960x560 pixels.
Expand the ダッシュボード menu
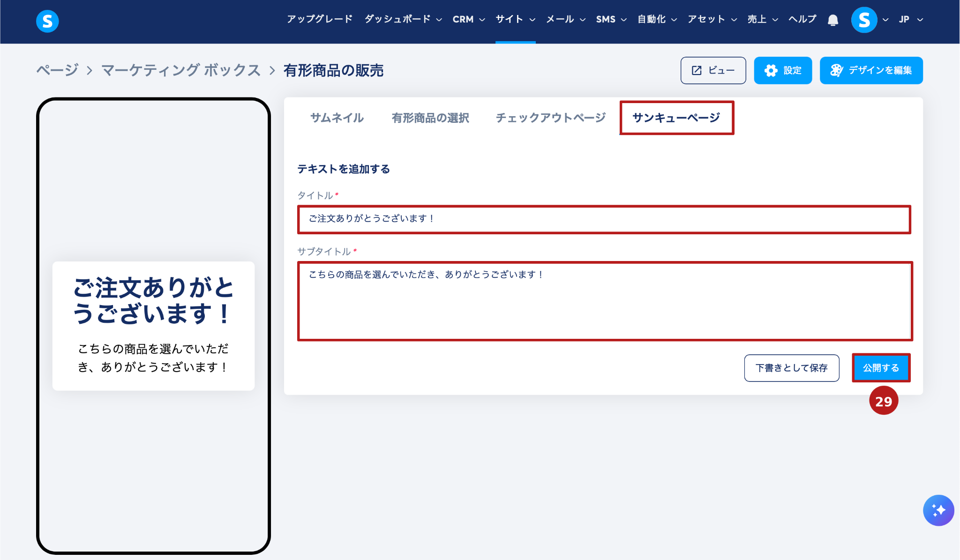point(403,20)
